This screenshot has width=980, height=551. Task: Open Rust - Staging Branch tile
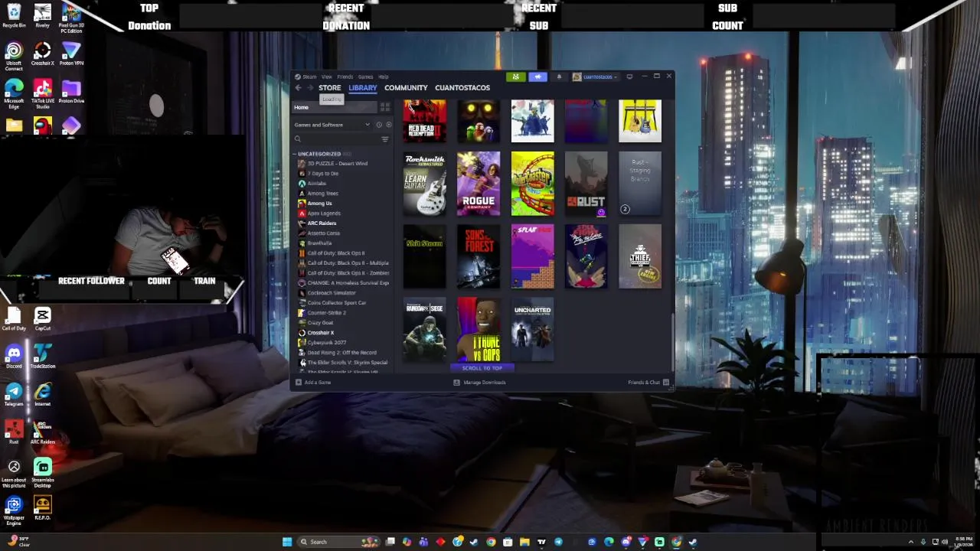pos(640,184)
